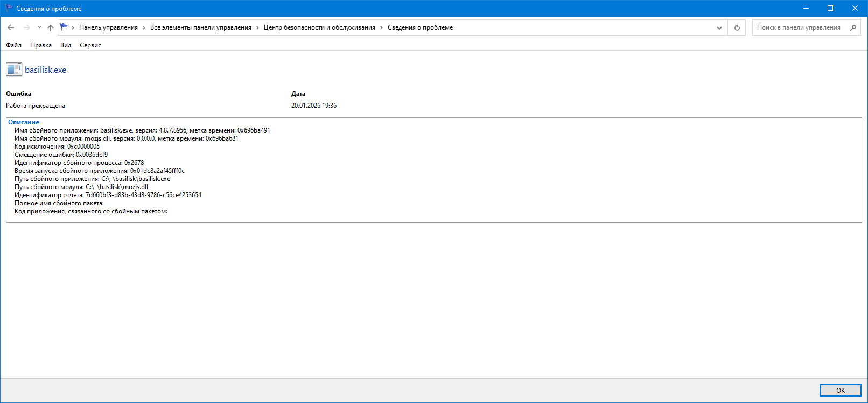
Task: Refresh the page using the refresh icon
Action: (737, 27)
